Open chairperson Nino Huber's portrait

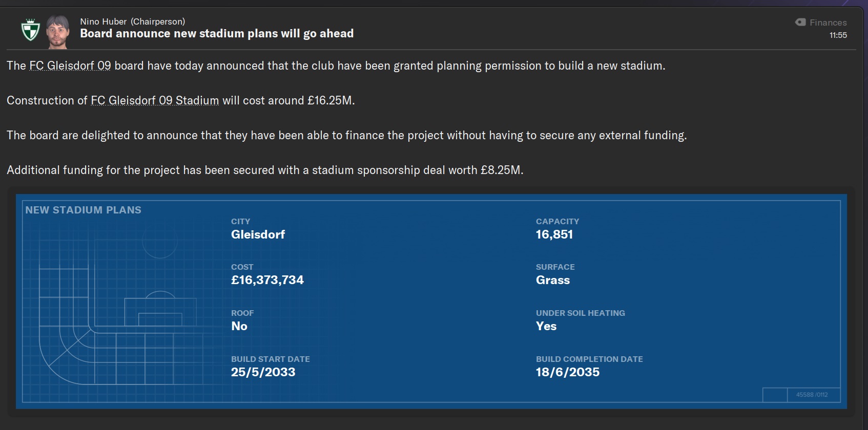click(x=57, y=32)
